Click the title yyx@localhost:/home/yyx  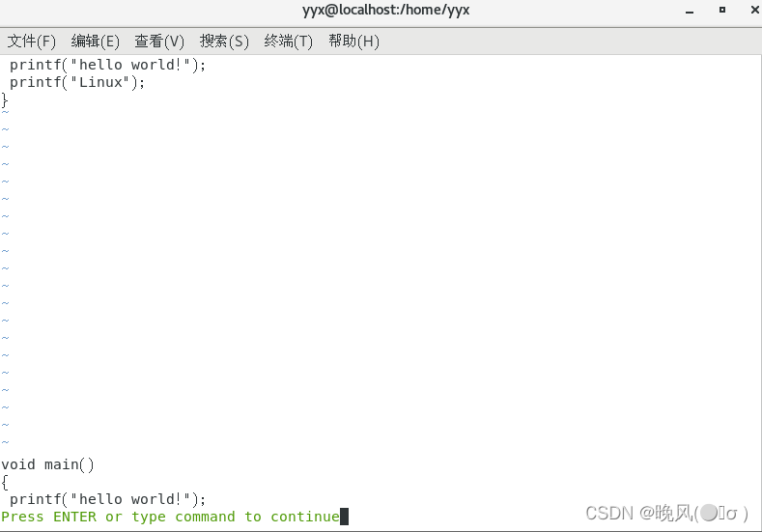(386, 11)
